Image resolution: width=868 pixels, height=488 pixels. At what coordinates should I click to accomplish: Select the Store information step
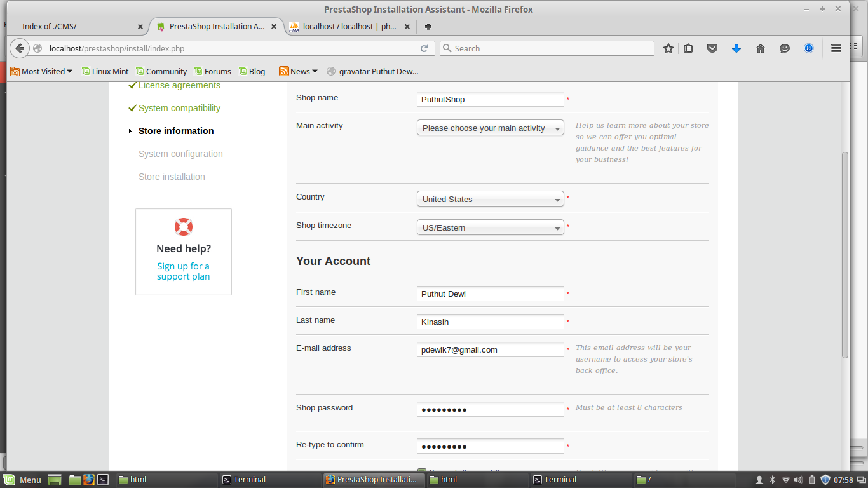click(176, 131)
